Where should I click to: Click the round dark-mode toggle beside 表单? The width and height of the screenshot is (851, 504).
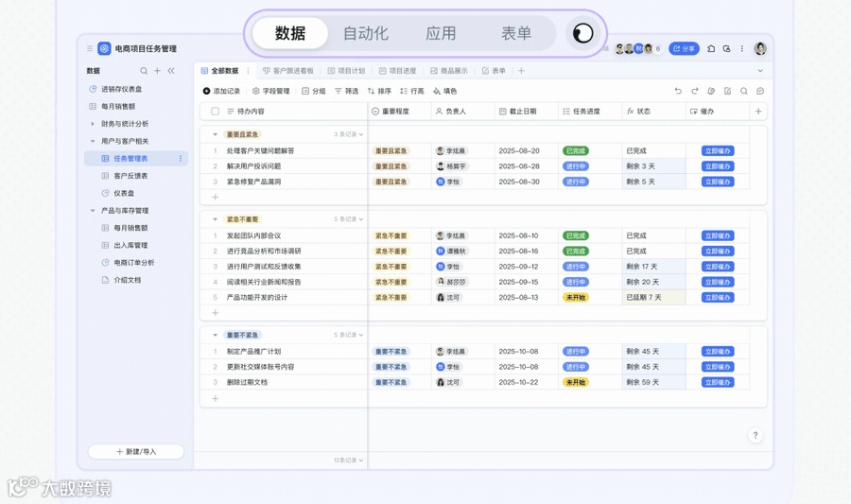[x=582, y=33]
